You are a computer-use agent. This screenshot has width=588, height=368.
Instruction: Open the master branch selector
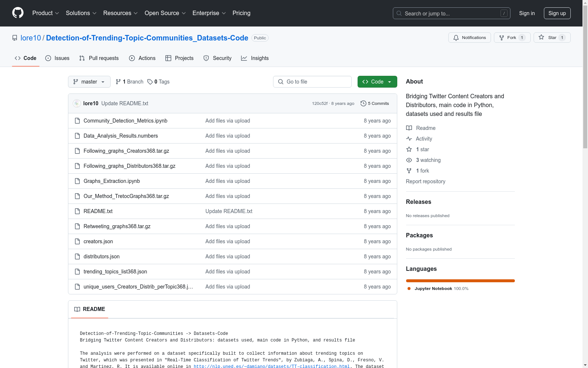click(89, 82)
